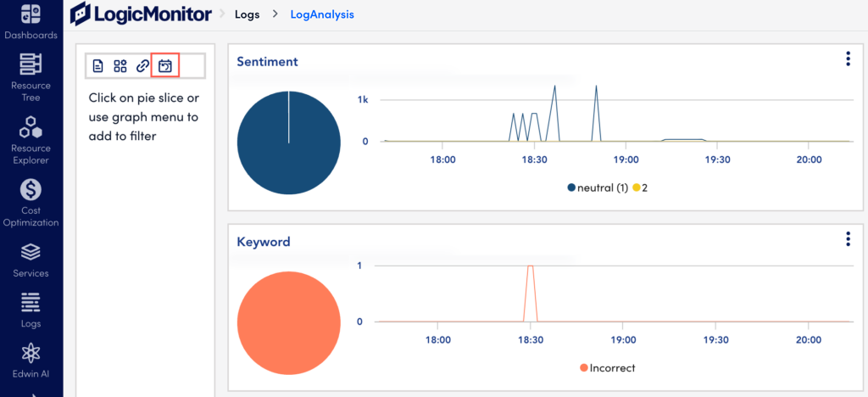Toggle the yellow 2 legend series
The image size is (868, 397).
pos(640,187)
